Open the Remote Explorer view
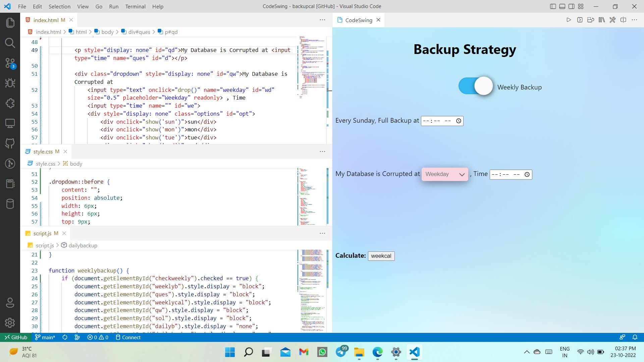This screenshot has width=644, height=362. point(10,123)
